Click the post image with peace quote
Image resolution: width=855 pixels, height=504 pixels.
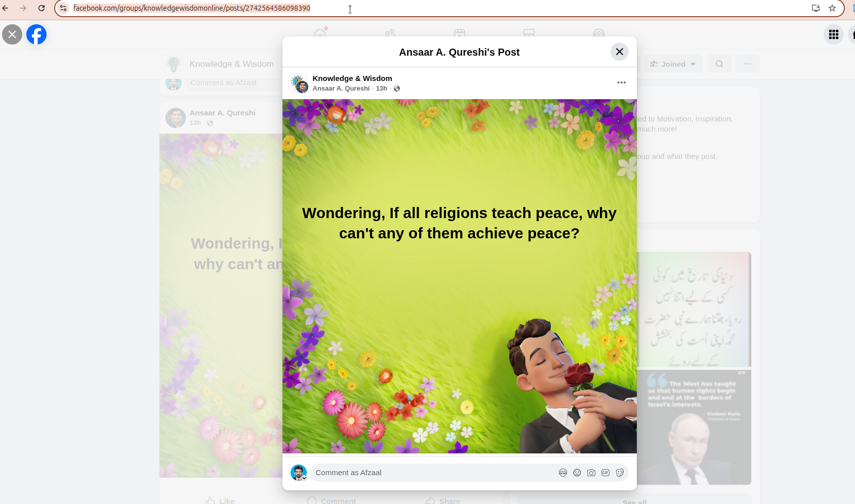(459, 276)
